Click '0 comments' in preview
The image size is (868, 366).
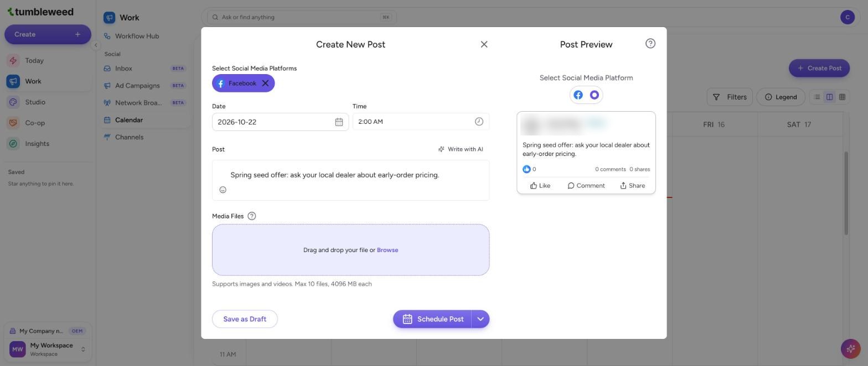610,169
